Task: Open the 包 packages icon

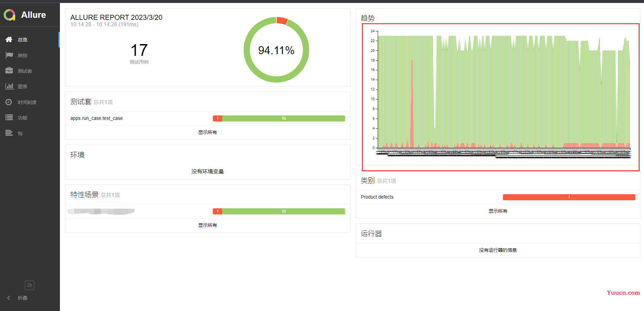Action: coord(9,133)
